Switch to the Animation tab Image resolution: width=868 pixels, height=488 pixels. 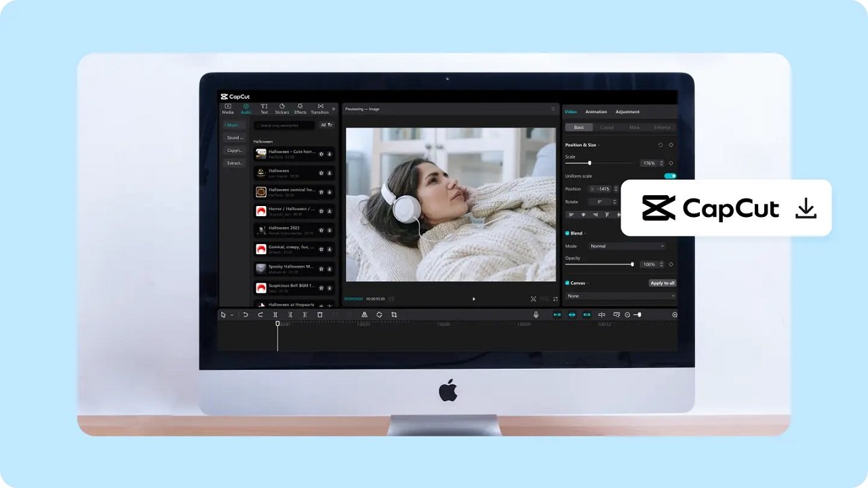click(x=595, y=111)
